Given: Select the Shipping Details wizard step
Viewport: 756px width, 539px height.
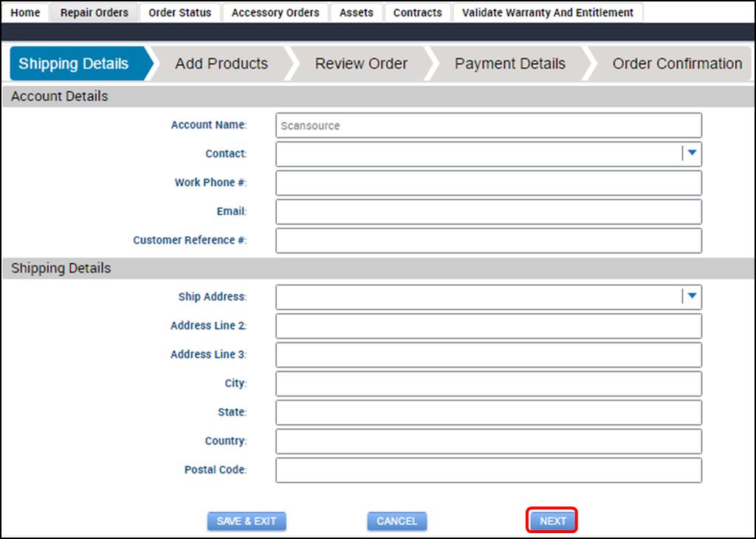Looking at the screenshot, I should click(x=80, y=63).
